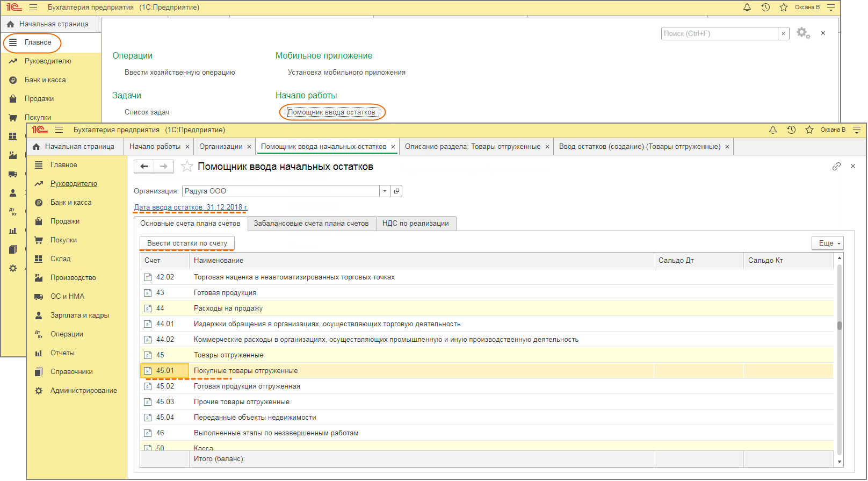This screenshot has height=481, width=868.
Task: Open the history clock icon in the front window
Action: point(791,130)
